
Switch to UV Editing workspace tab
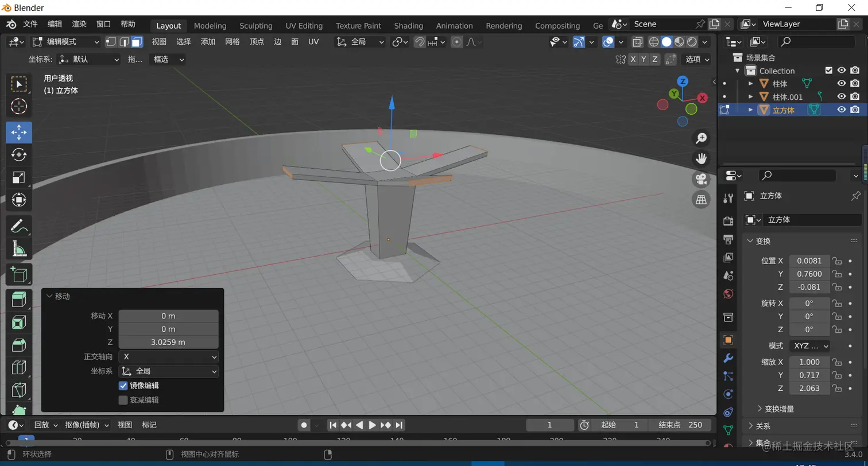tap(304, 26)
